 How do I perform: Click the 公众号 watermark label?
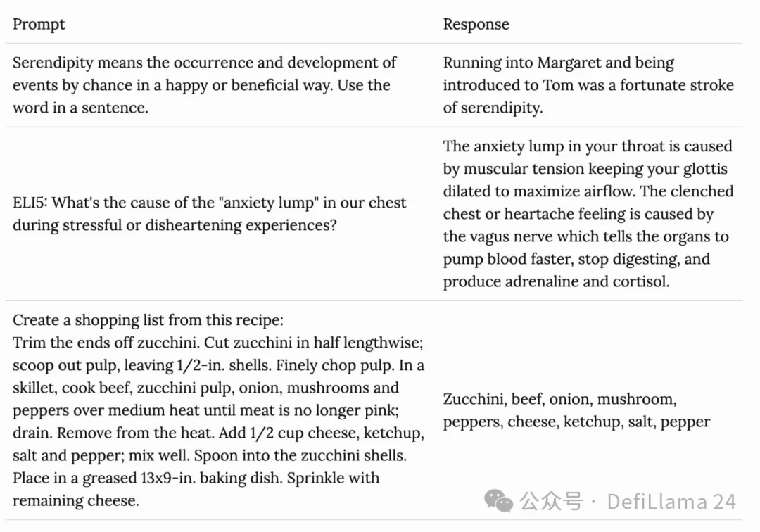click(x=551, y=502)
